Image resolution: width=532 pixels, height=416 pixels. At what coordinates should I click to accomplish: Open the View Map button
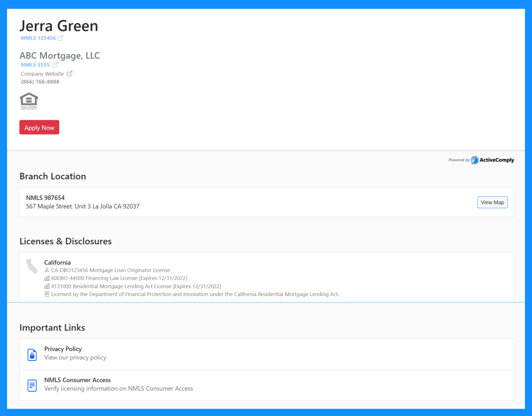pos(492,202)
